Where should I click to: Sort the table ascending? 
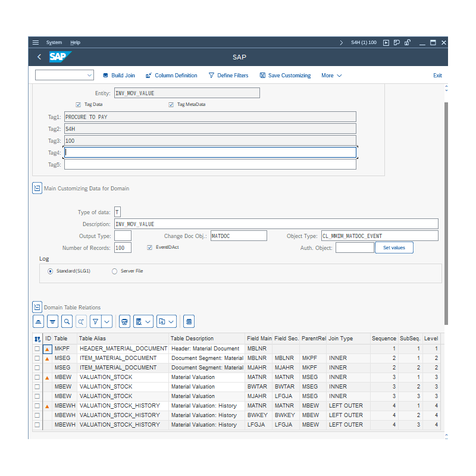38,321
